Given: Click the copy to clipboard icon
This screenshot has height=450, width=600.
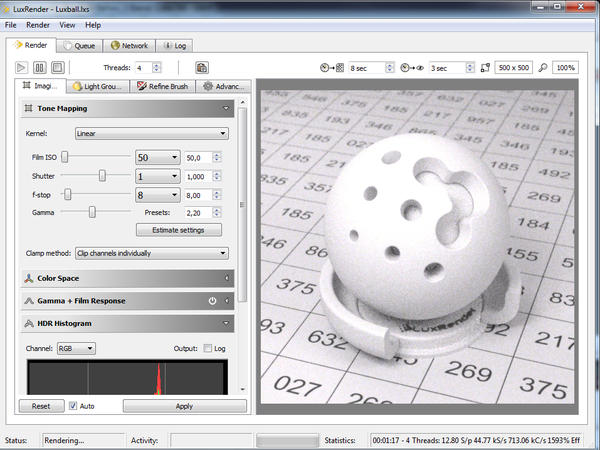Looking at the screenshot, I should [x=202, y=67].
